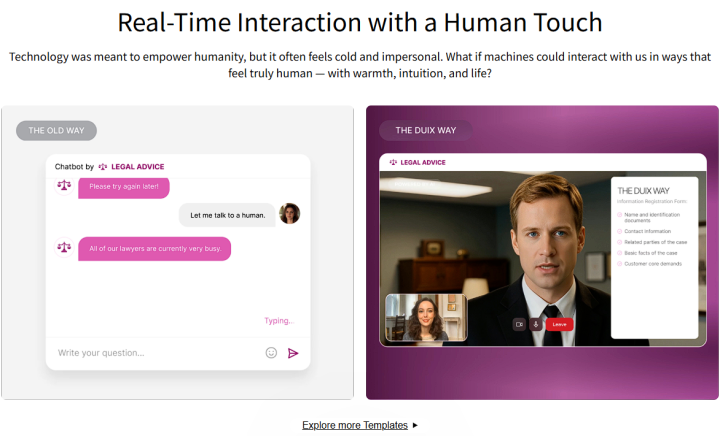Click THE OLD WAY label pill
The image size is (720, 436).
click(x=56, y=130)
